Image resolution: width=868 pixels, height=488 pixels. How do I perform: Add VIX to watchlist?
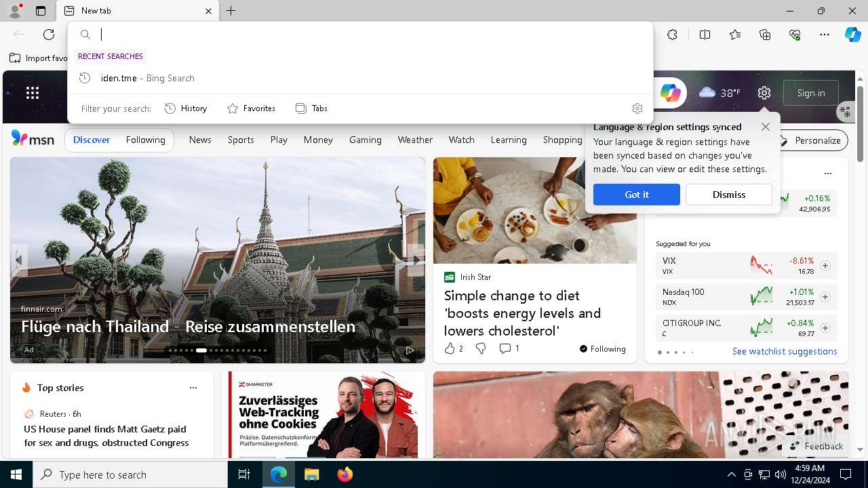pyautogui.click(x=825, y=266)
